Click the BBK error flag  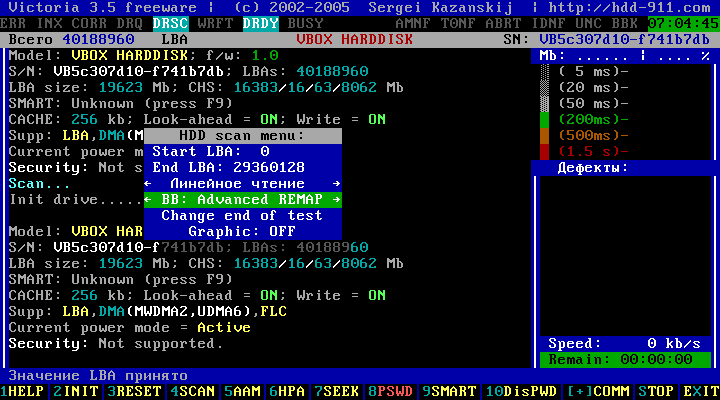pyautogui.click(x=624, y=23)
